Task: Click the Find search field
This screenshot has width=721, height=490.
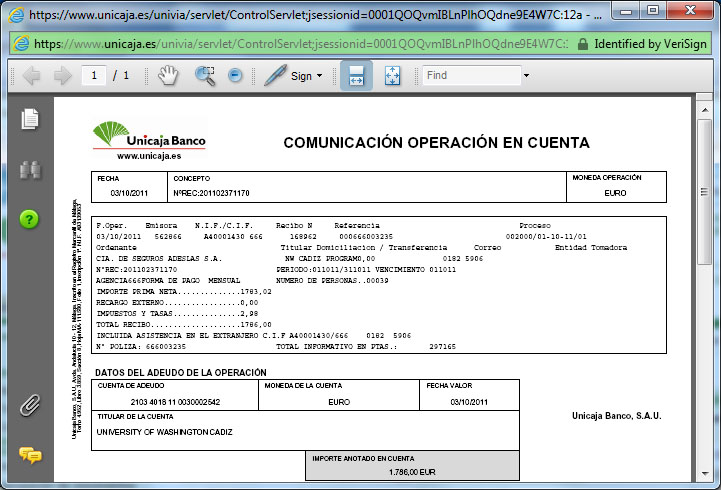Action: (x=472, y=75)
